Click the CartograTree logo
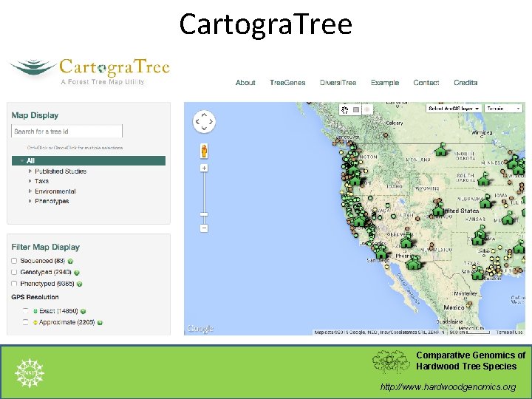 (x=90, y=71)
